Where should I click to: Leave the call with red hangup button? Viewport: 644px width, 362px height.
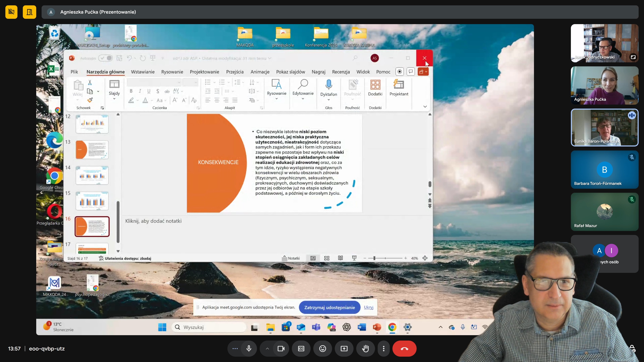(x=404, y=349)
